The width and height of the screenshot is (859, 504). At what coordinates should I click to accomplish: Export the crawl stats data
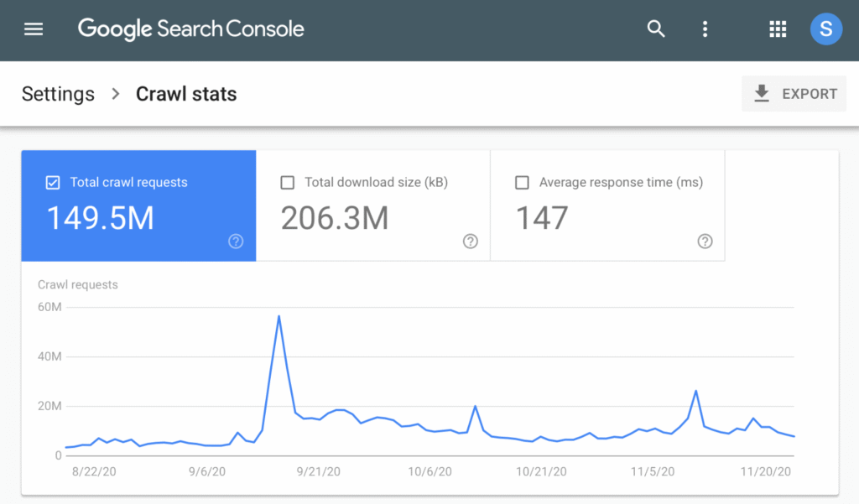794,94
